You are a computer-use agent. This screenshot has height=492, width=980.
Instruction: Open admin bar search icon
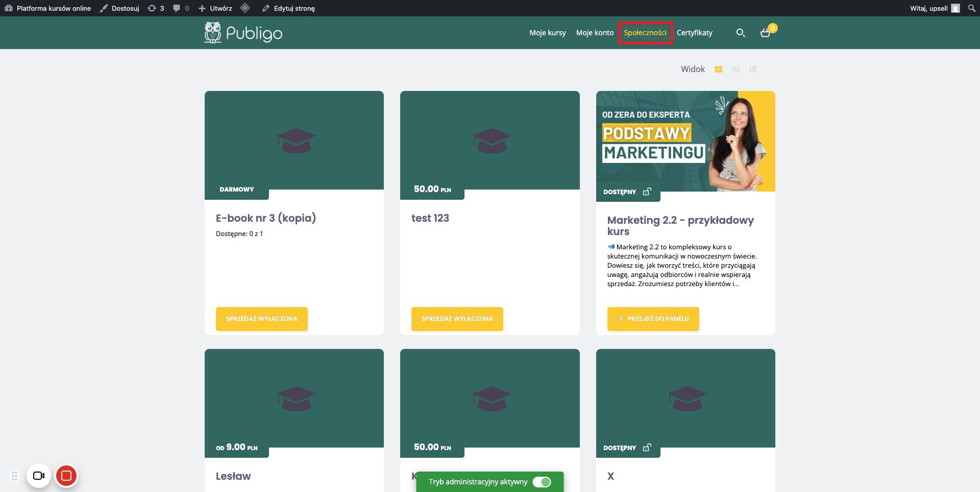[x=971, y=8]
